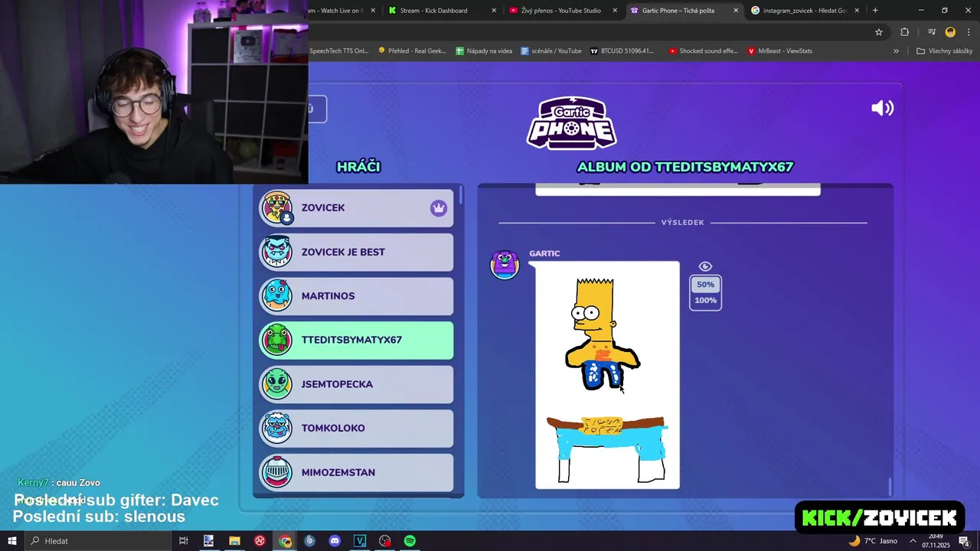Click MIMOZEMSTAN's knight avatar
Screen dimensions: 980x551
[x=277, y=472]
